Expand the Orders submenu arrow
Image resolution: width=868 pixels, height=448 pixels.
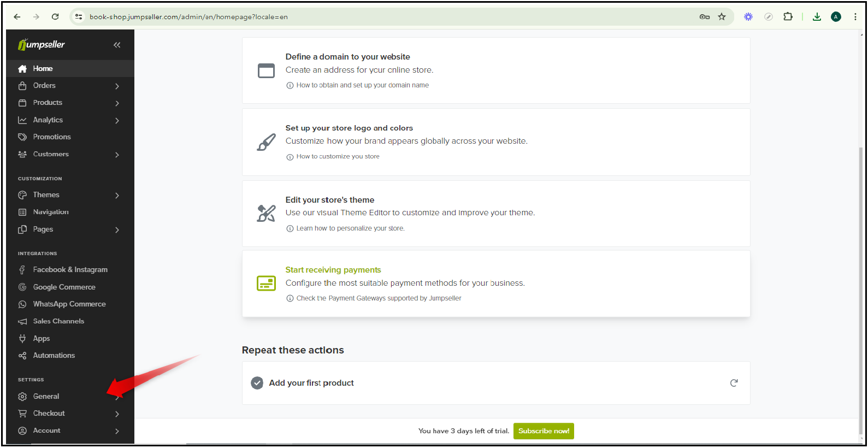(117, 86)
